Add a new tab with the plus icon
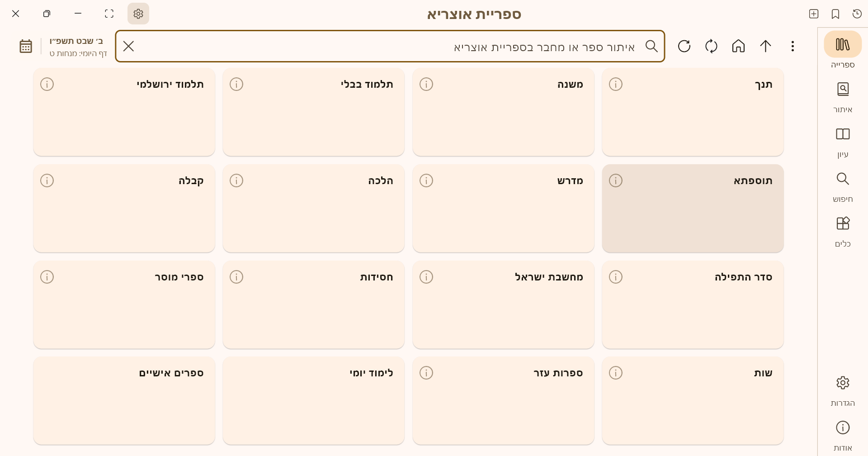This screenshot has height=456, width=868. coord(813,14)
